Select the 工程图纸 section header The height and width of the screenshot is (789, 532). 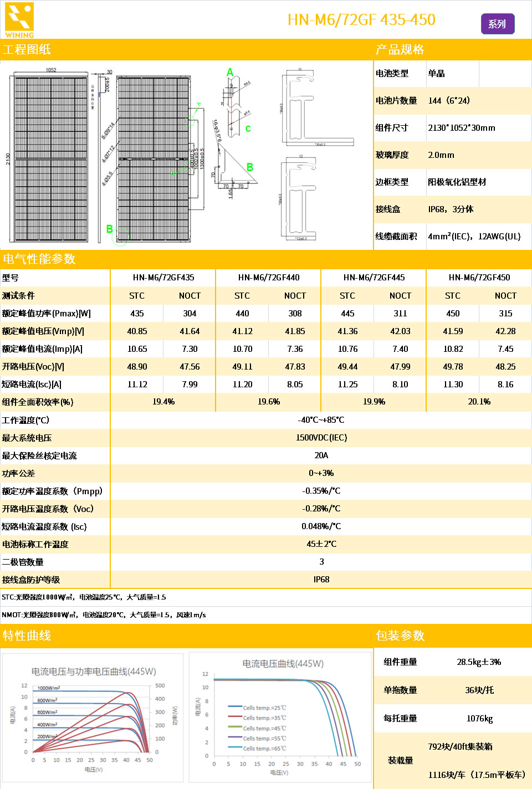coord(27,49)
